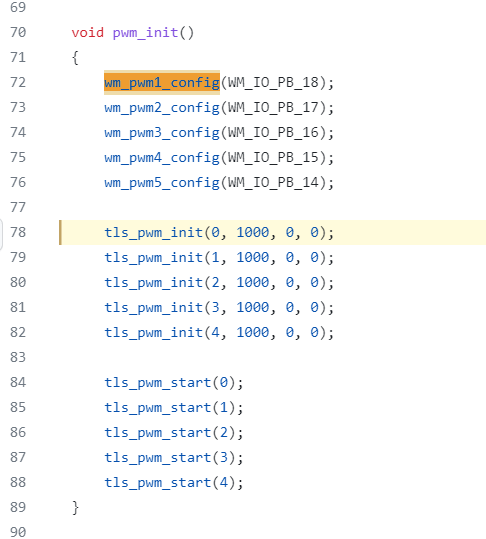
Task: Click line number 72 in gutter
Action: 18,82
